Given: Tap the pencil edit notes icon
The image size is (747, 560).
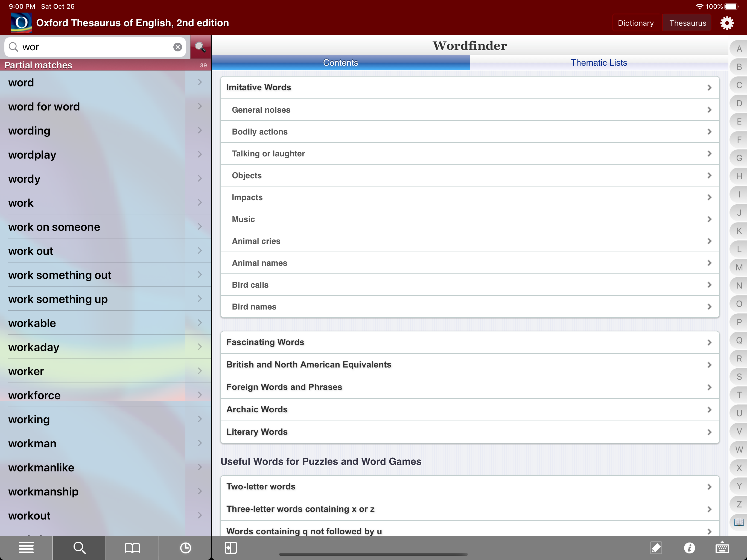Looking at the screenshot, I should (x=656, y=547).
